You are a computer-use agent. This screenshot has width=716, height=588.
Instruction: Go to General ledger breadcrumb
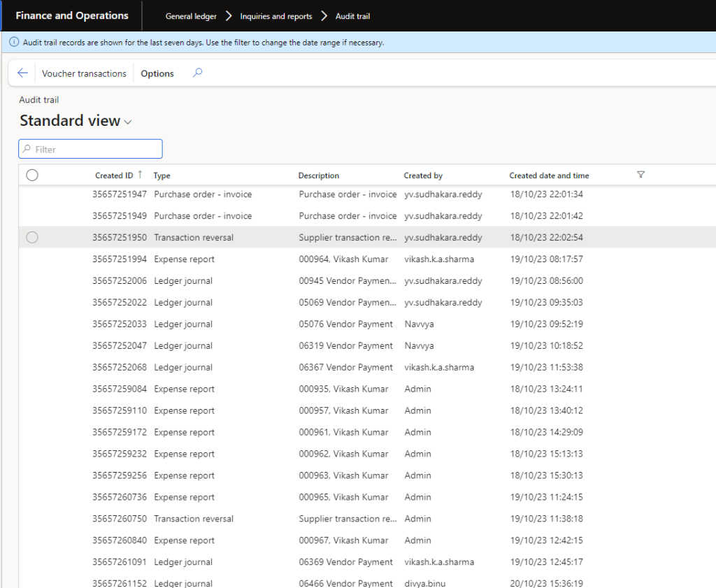coord(191,16)
